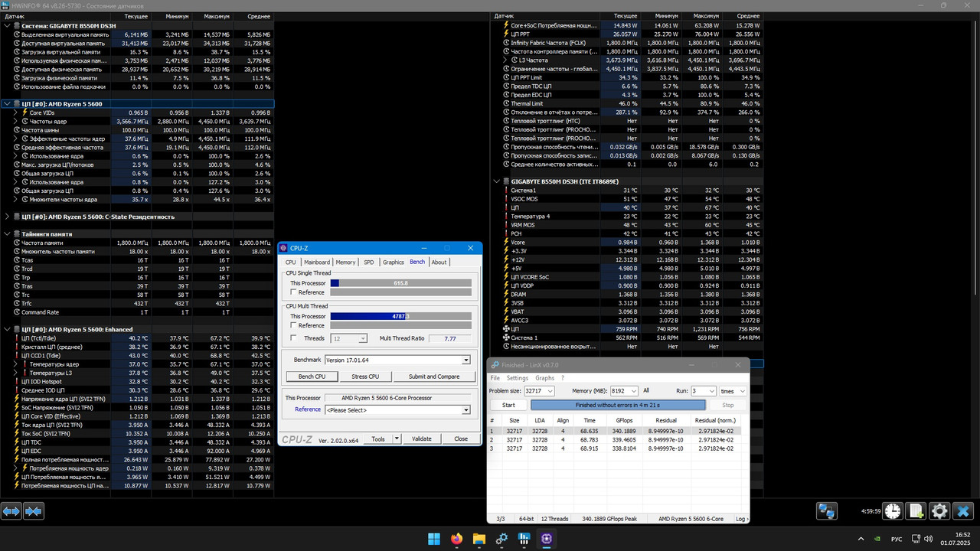Click the All memory label in LinX
The height and width of the screenshot is (551, 980).
point(646,390)
